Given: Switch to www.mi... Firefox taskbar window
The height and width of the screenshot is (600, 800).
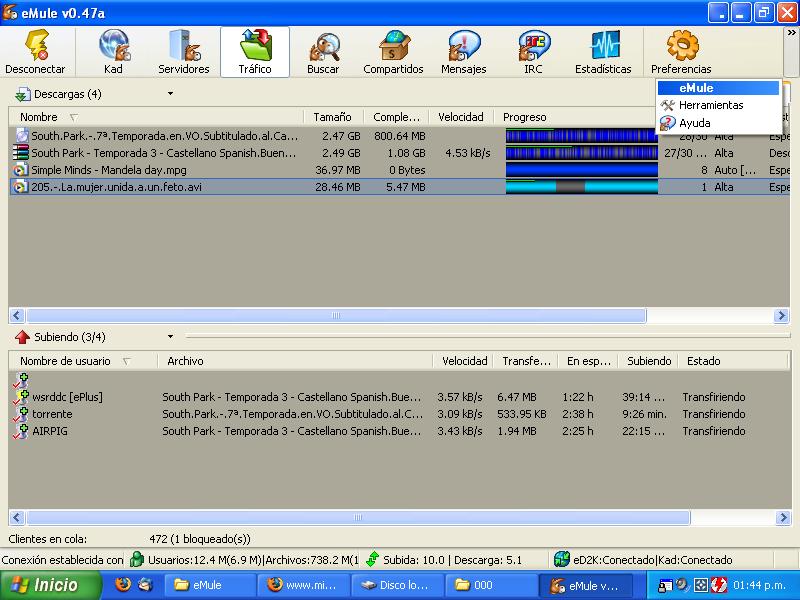Looking at the screenshot, I should pos(304,585).
